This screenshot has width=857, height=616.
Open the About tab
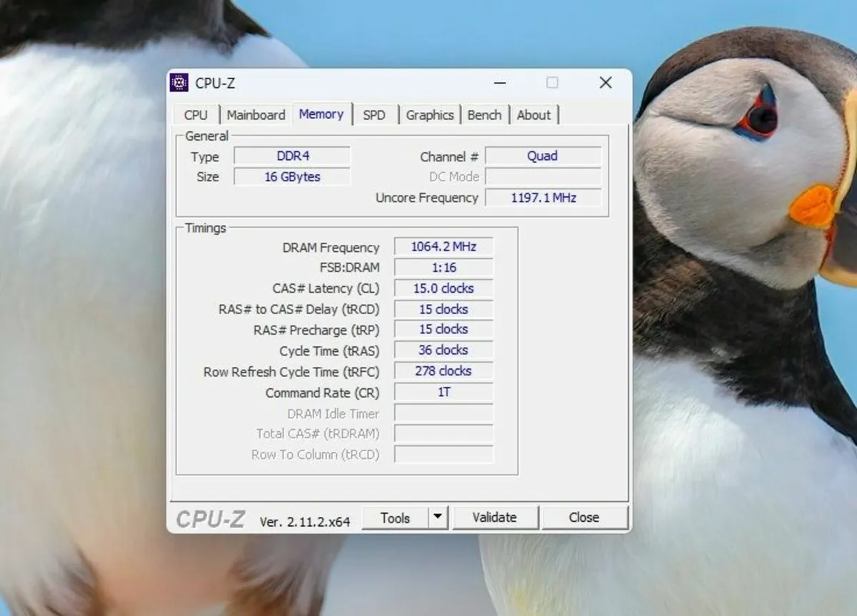[x=533, y=115]
